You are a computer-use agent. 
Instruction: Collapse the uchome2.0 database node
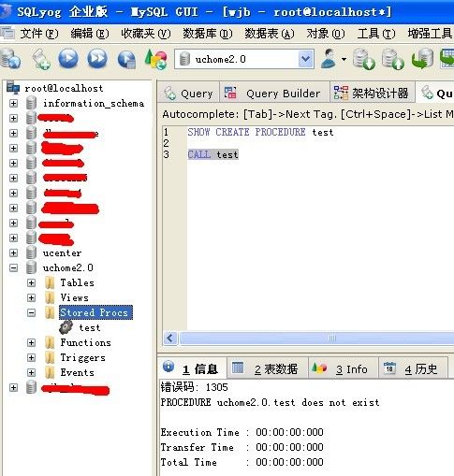coord(13,267)
